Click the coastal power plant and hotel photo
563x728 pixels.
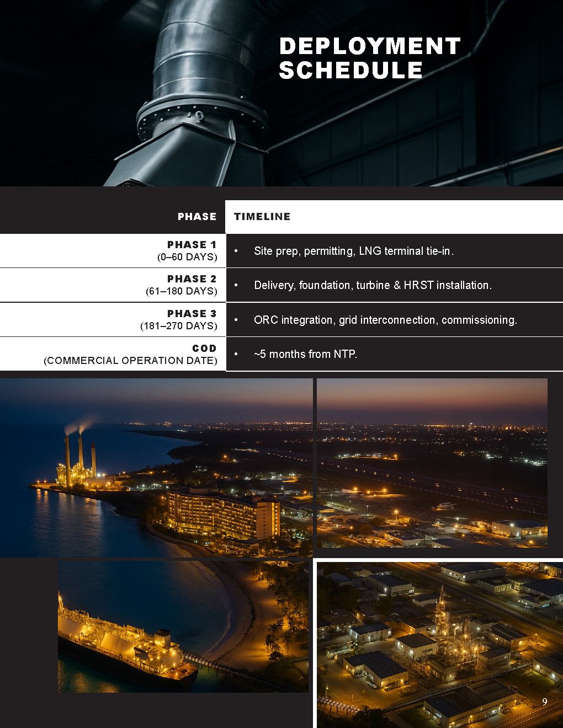[x=156, y=468]
